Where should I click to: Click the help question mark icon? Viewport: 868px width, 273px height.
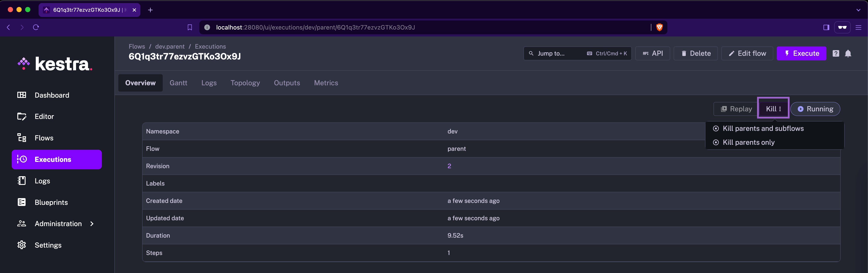coord(836,53)
